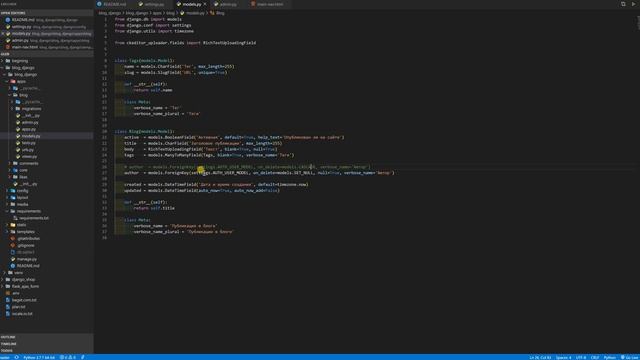
Task: Open urls.py in the explorer tree
Action: pos(47,150)
